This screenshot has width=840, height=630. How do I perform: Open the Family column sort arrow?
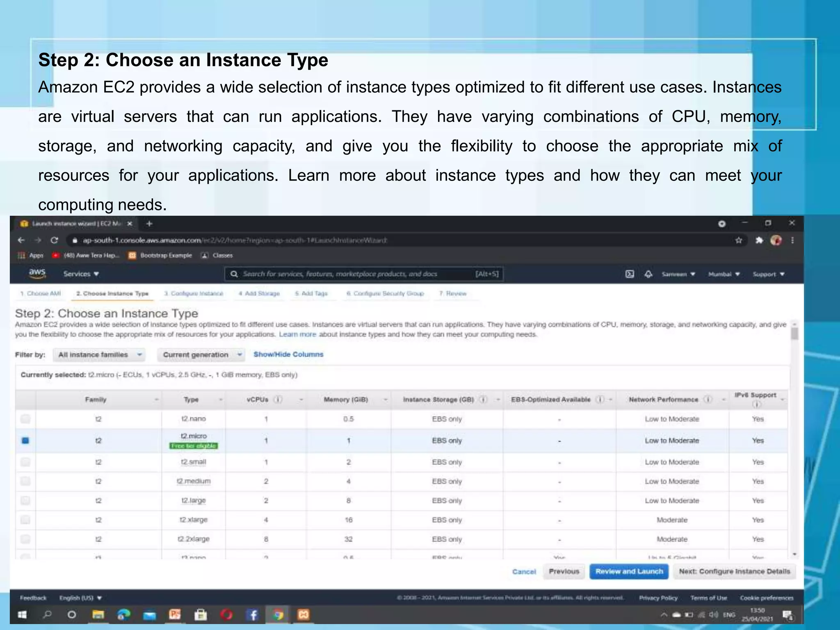pyautogui.click(x=156, y=399)
